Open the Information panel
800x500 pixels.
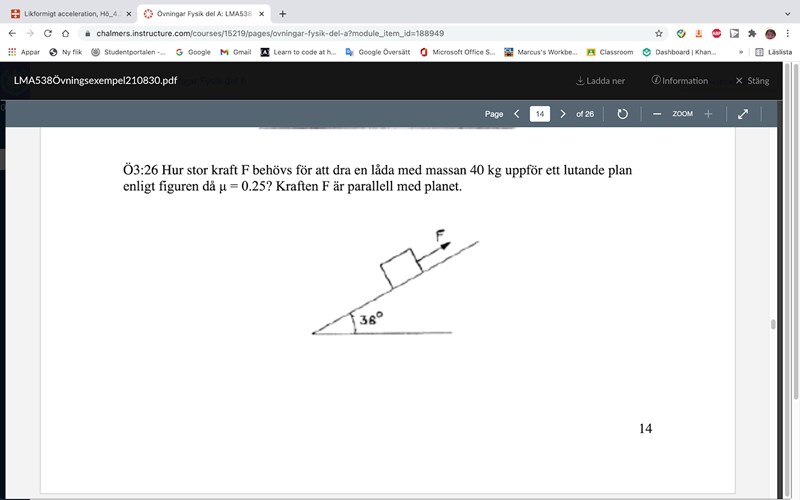click(x=679, y=81)
